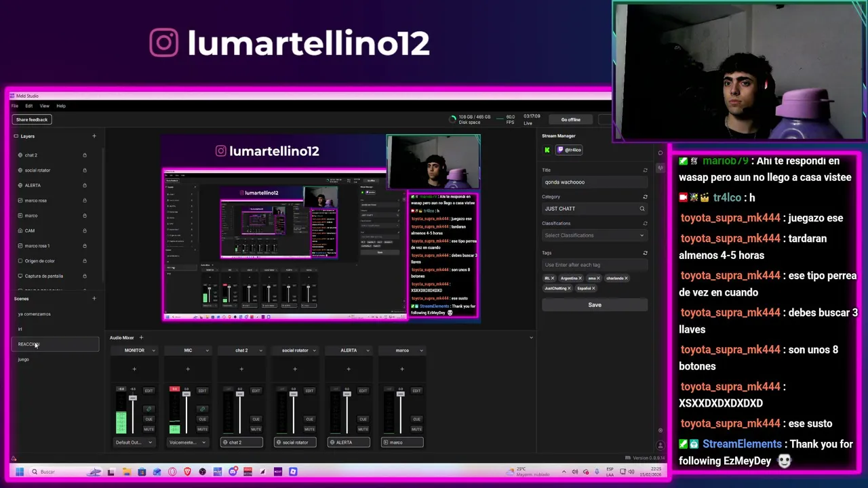Click the Tags input field
This screenshot has width=868, height=488.
click(x=594, y=265)
